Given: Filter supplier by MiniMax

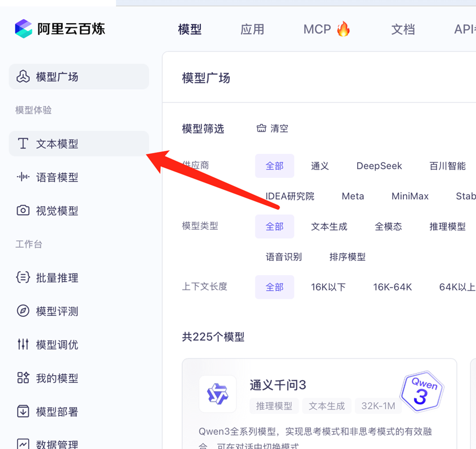Looking at the screenshot, I should (410, 196).
